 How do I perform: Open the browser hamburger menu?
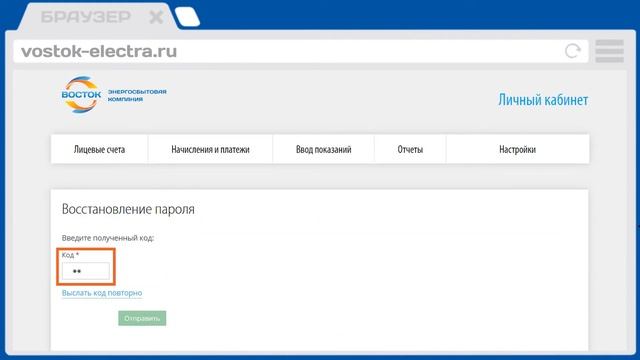click(x=609, y=51)
